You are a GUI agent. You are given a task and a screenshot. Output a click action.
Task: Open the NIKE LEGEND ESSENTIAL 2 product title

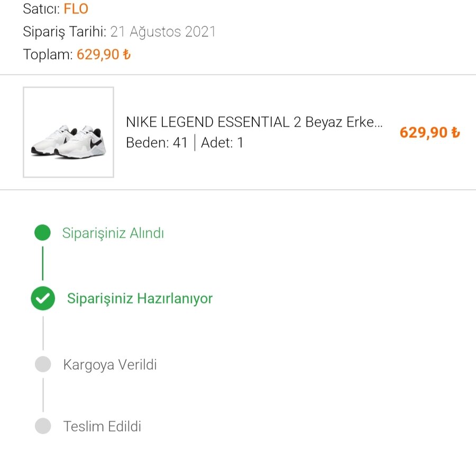[x=254, y=122]
